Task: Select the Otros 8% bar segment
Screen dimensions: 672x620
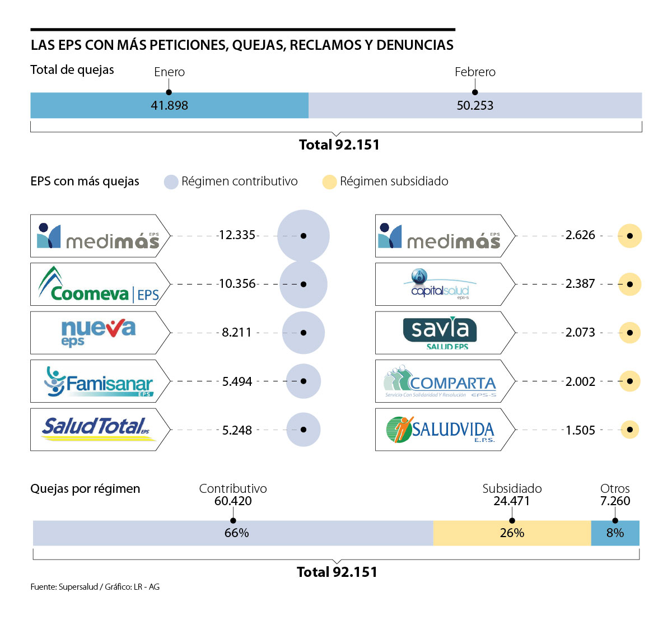Action: click(615, 533)
